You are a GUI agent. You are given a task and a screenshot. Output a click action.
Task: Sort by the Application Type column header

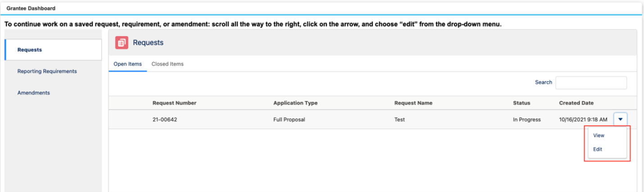295,103
